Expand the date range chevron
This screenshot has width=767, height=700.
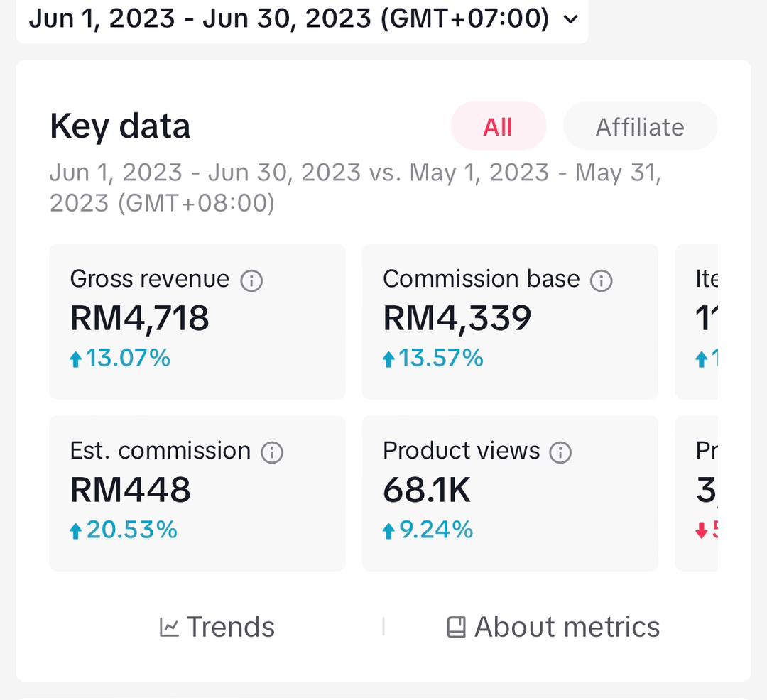pos(570,19)
